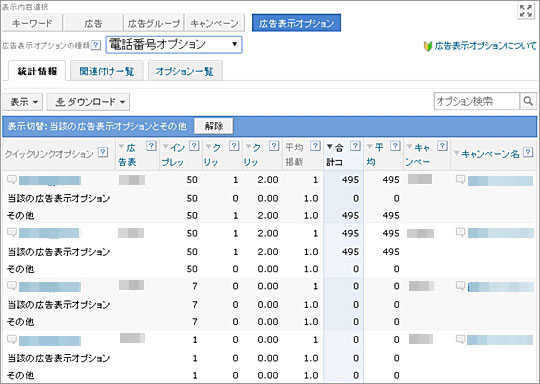This screenshot has height=384, width=540.
Task: Open campaign name link in third row
Action: coord(501,287)
